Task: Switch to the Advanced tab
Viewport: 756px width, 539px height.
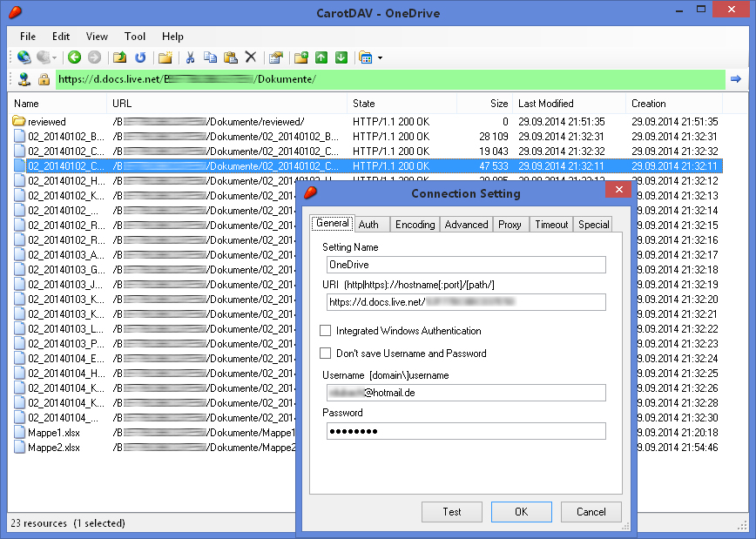Action: coord(466,225)
